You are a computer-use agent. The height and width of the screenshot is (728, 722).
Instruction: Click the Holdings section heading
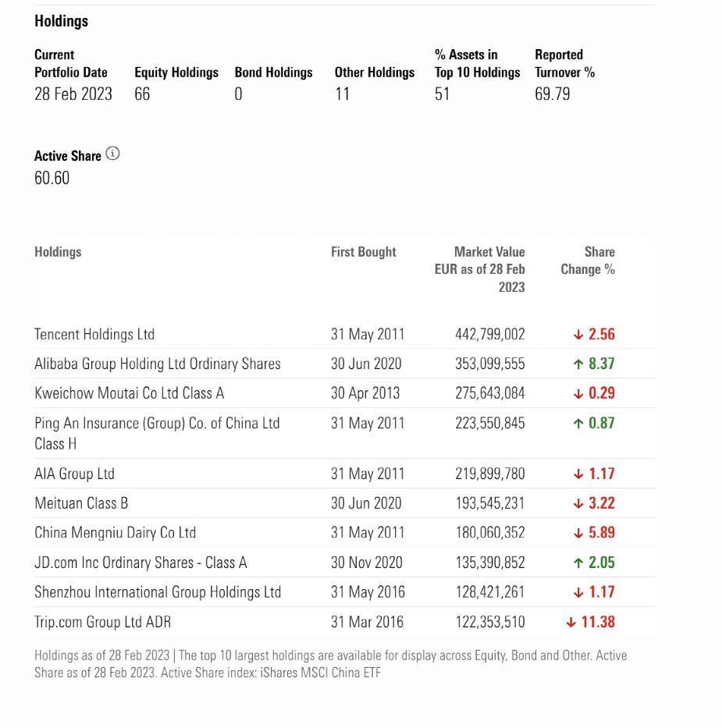[x=61, y=21]
